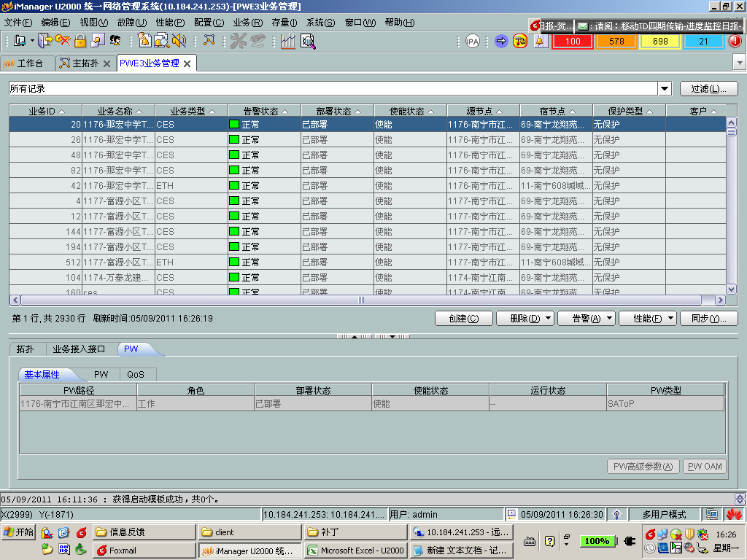Select the QoS sub-tab
This screenshot has height=560, width=747.
click(x=136, y=375)
